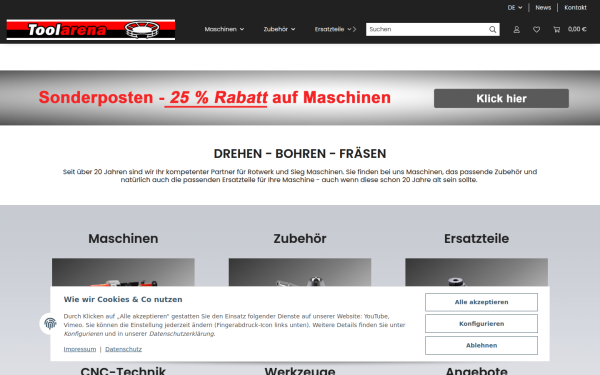The height and width of the screenshot is (375, 600).
Task: Click Konfigurieren cookie button
Action: click(x=481, y=324)
